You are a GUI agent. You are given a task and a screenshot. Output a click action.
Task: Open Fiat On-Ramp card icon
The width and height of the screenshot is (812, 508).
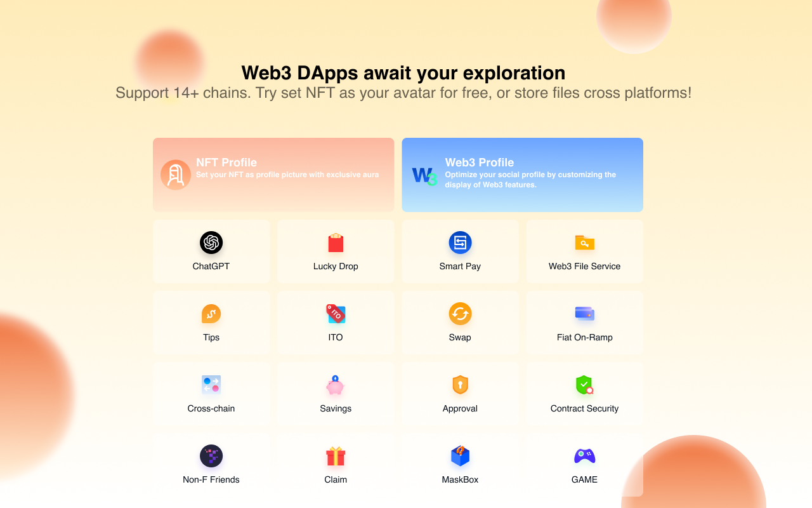584,314
